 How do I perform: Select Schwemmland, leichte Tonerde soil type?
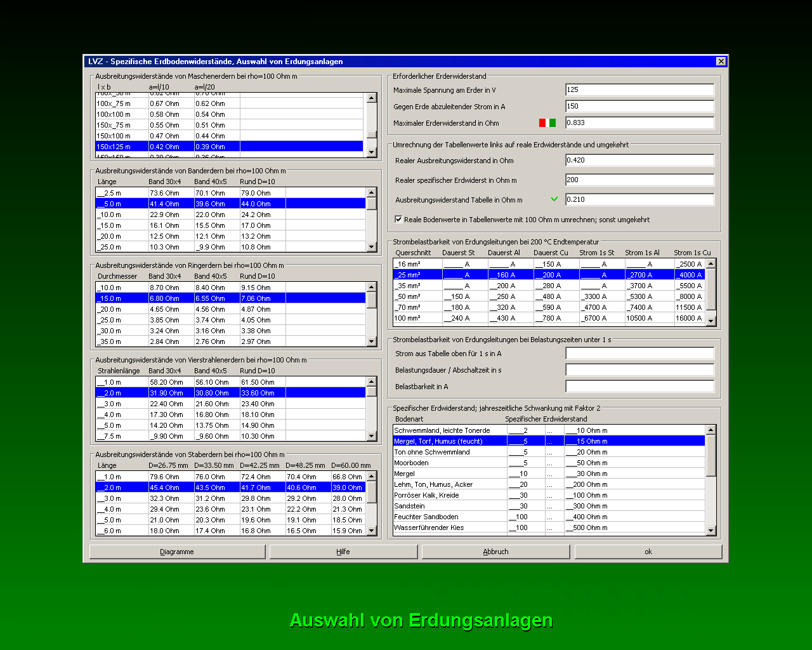tap(549, 430)
